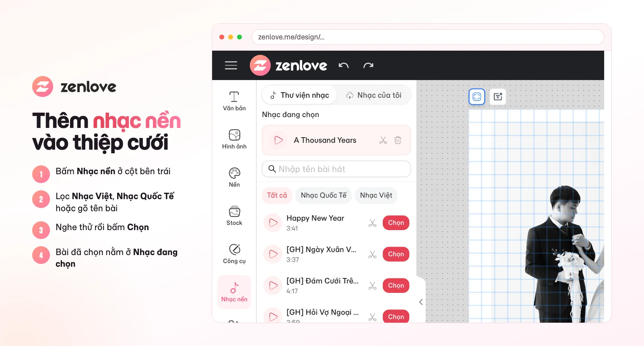644x346 pixels.
Task: Open the Hình ảnh image panel
Action: coord(234,139)
